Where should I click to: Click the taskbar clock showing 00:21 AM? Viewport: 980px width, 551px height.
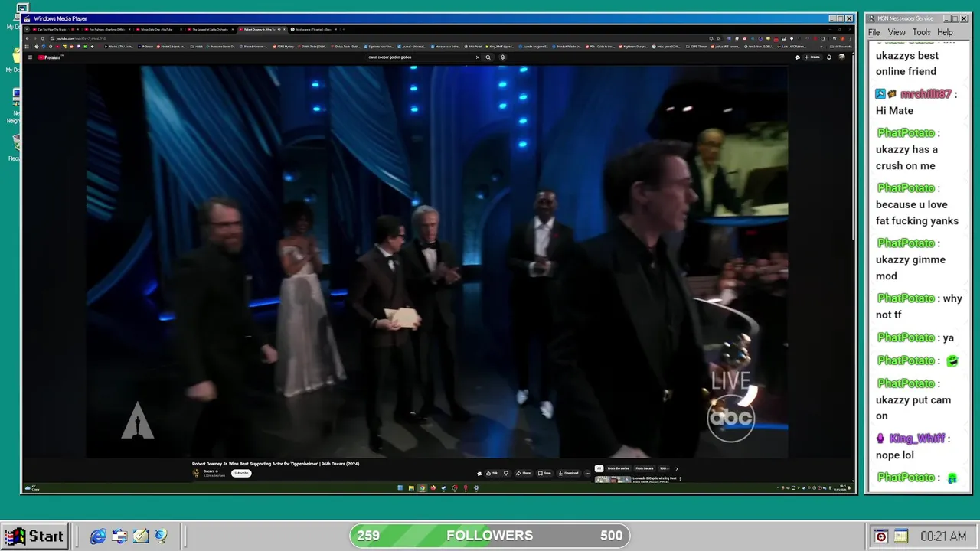pyautogui.click(x=942, y=536)
